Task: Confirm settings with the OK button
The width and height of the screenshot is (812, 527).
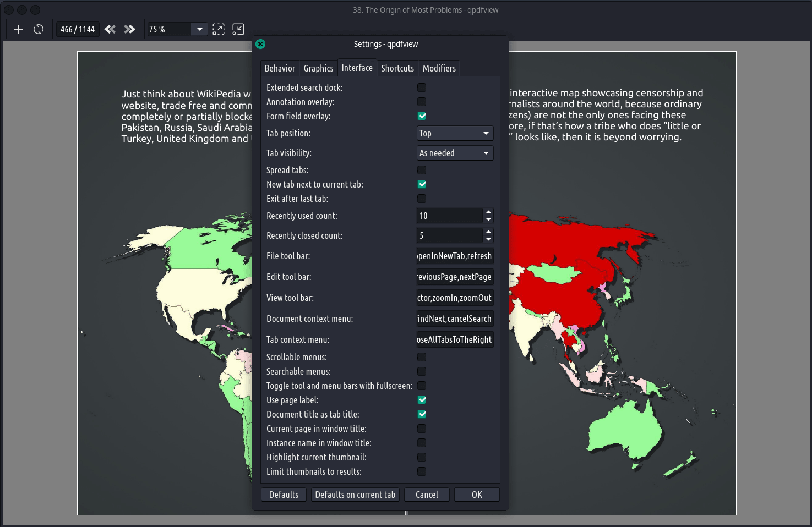Action: [477, 495]
